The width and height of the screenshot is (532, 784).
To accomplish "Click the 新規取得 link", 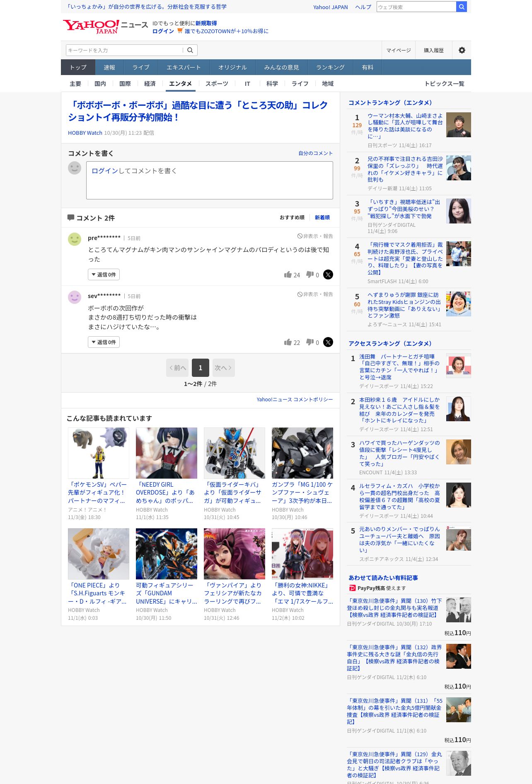I will [x=206, y=23].
